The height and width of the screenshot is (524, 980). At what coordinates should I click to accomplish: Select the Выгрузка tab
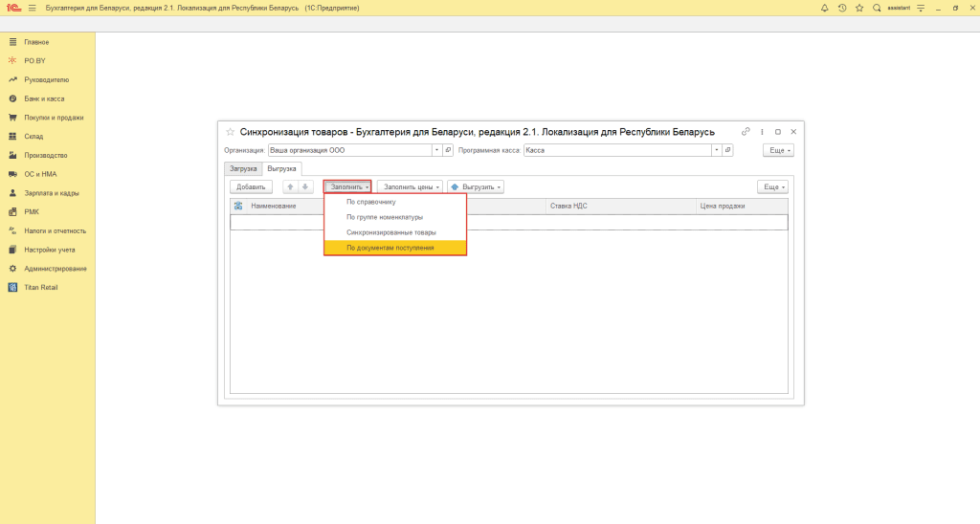click(282, 168)
